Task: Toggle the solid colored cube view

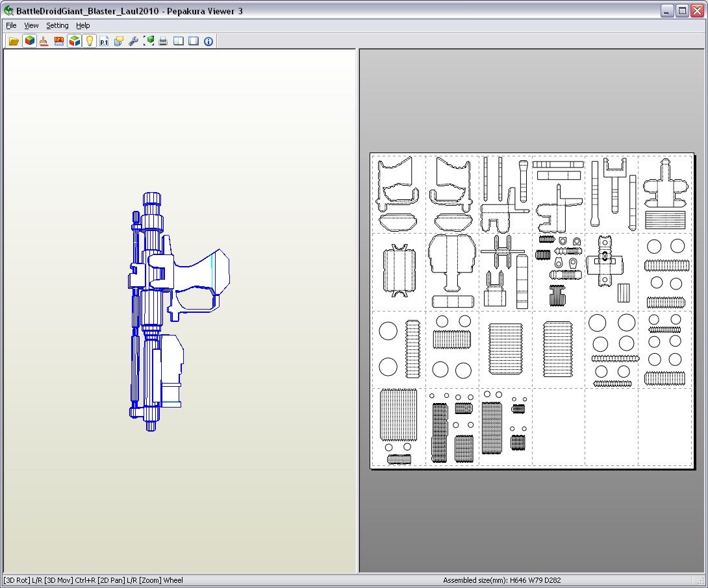Action: coord(29,41)
